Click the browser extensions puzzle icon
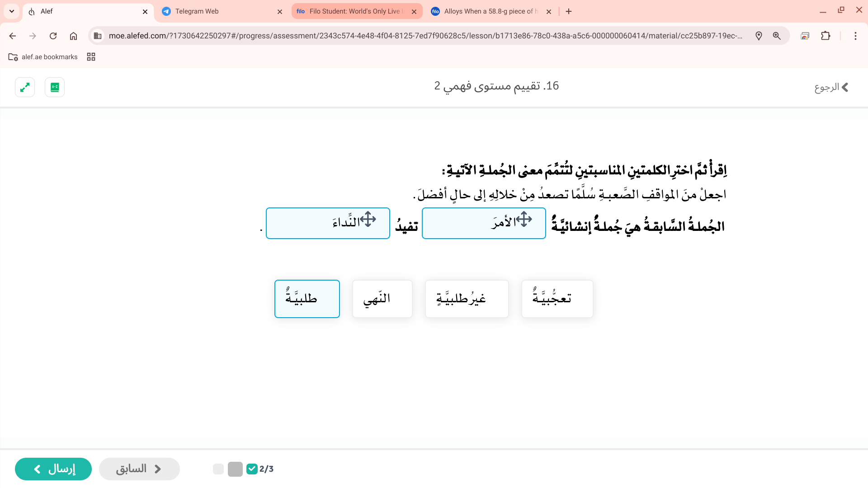 [826, 36]
